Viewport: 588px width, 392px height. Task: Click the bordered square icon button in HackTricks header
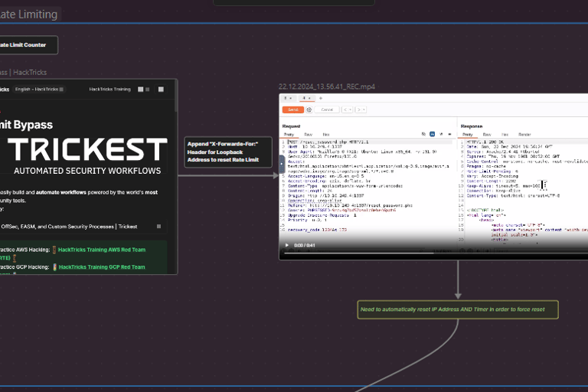click(161, 90)
